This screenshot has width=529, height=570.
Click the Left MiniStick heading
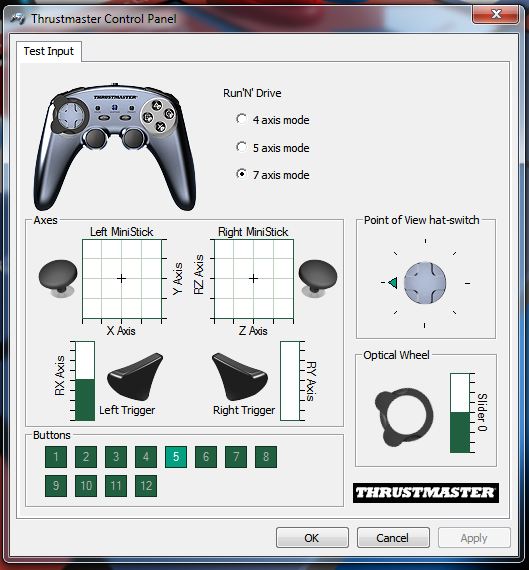tap(122, 232)
